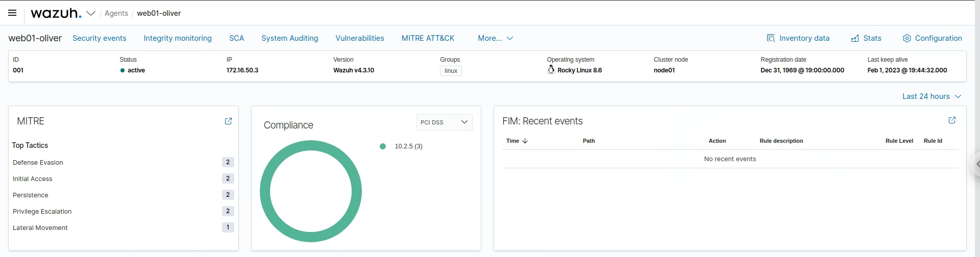Expand the Wazuh modules dropdown chevron
The image size is (980, 257).
click(91, 13)
